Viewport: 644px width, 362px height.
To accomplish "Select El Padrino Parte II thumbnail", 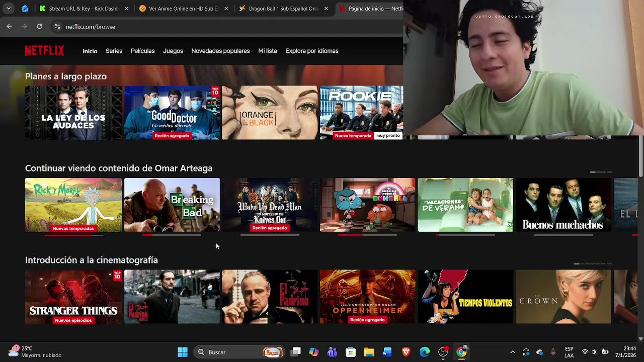I will (172, 297).
